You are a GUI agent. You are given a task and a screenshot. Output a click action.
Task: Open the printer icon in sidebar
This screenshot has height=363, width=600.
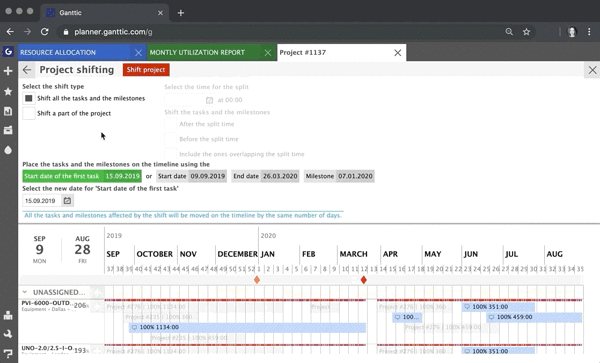(8, 316)
